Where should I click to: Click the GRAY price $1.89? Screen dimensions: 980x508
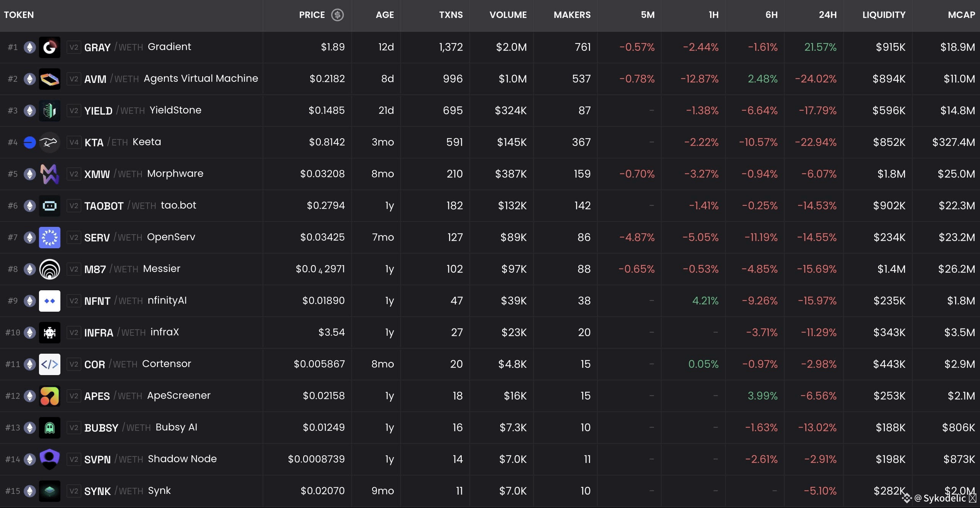333,47
